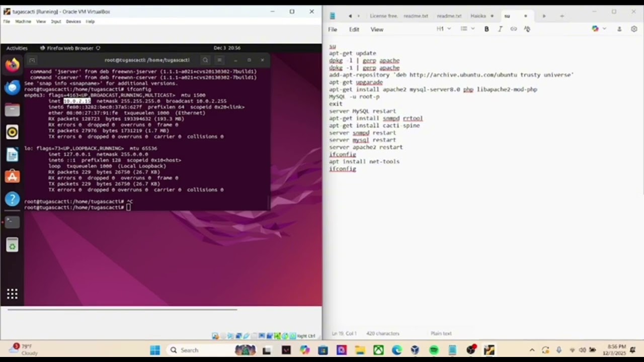Image resolution: width=644 pixels, height=362 pixels.
Task: Click the Dec 3 20:56 clock in Ubuntu
Action: click(x=227, y=48)
